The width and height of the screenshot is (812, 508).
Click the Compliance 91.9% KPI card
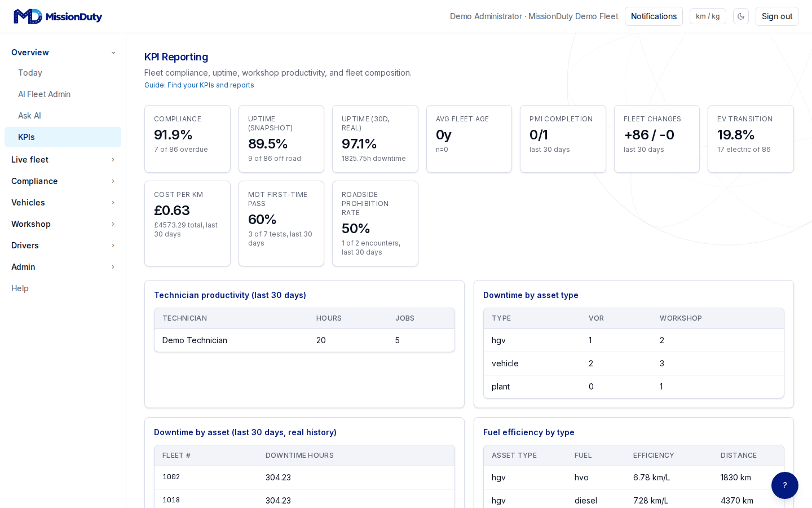[x=187, y=139]
